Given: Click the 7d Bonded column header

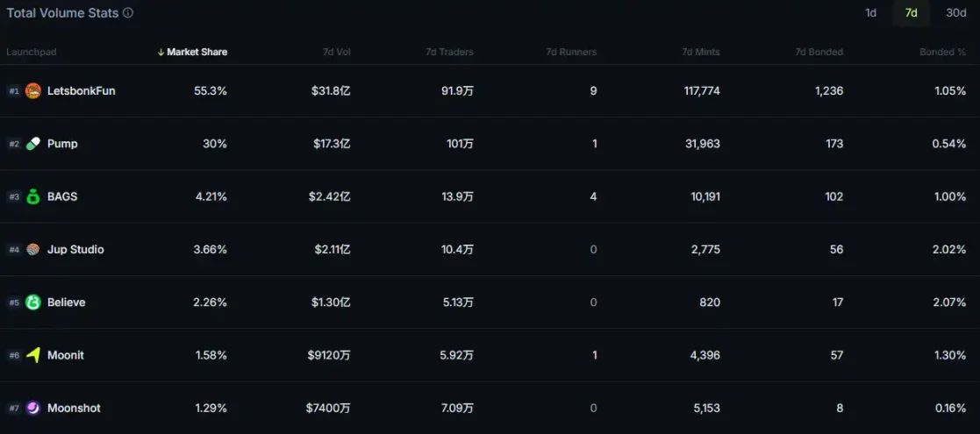Looking at the screenshot, I should coord(819,53).
